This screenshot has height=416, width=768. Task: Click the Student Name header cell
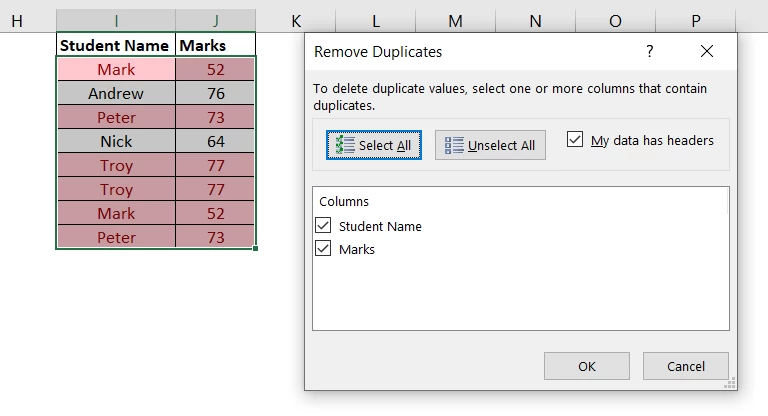(x=116, y=45)
